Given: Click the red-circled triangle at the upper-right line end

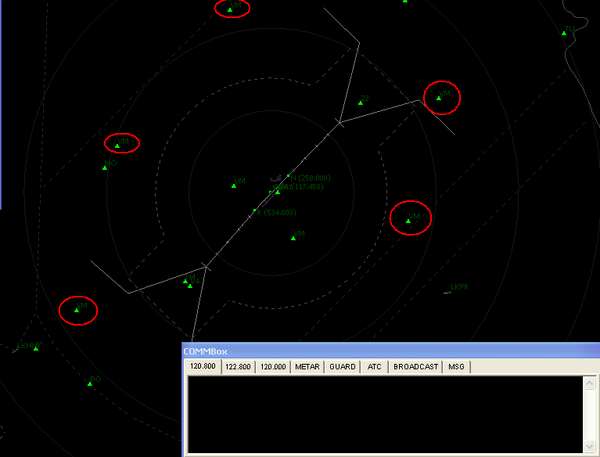Looking at the screenshot, I should pyautogui.click(x=439, y=97).
